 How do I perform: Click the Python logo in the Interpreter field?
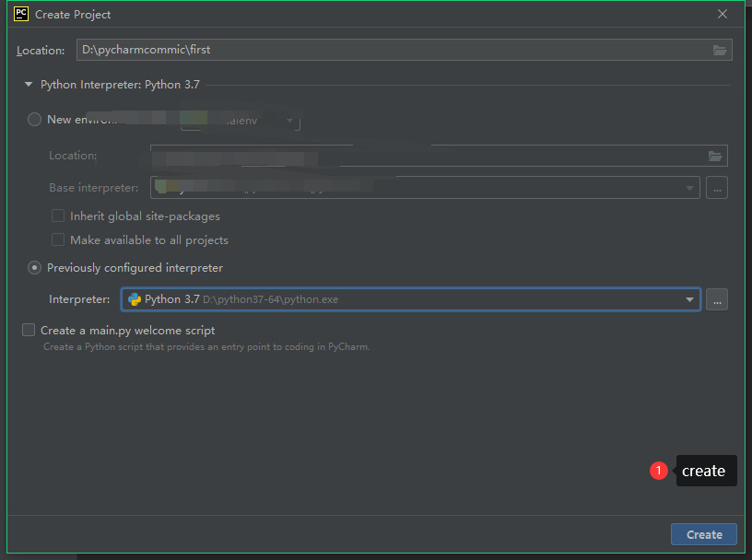coord(135,299)
